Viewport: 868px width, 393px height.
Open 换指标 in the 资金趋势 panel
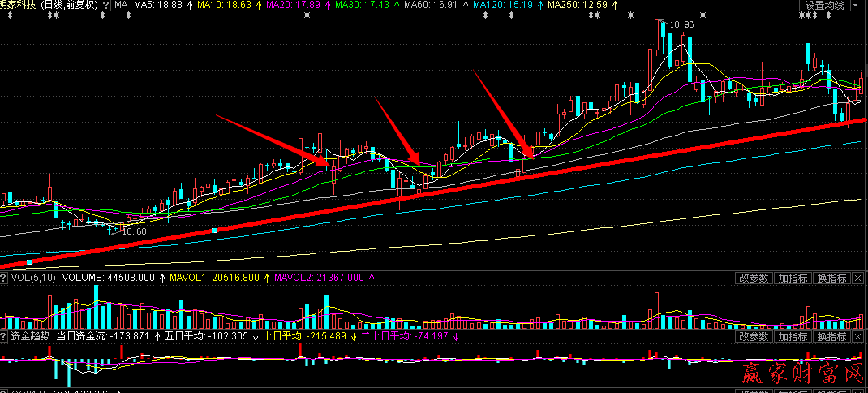(831, 336)
